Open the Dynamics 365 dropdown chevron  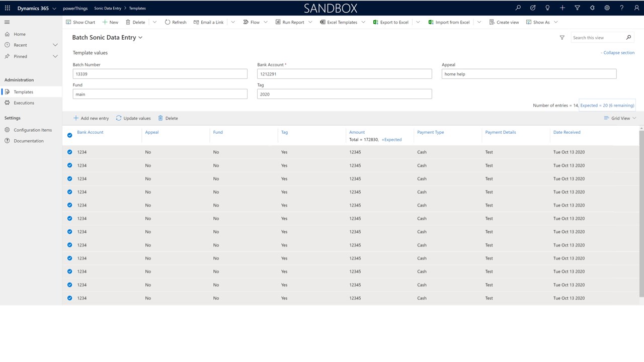tap(54, 9)
